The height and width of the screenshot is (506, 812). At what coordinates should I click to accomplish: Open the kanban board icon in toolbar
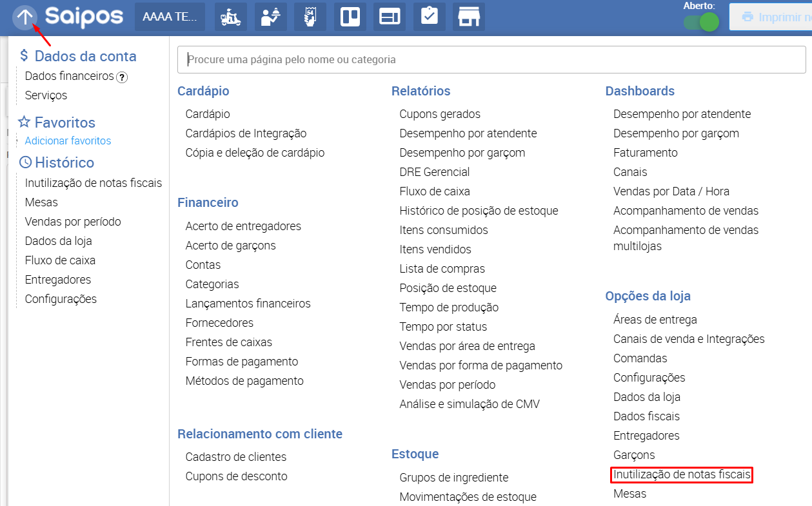pyautogui.click(x=350, y=17)
